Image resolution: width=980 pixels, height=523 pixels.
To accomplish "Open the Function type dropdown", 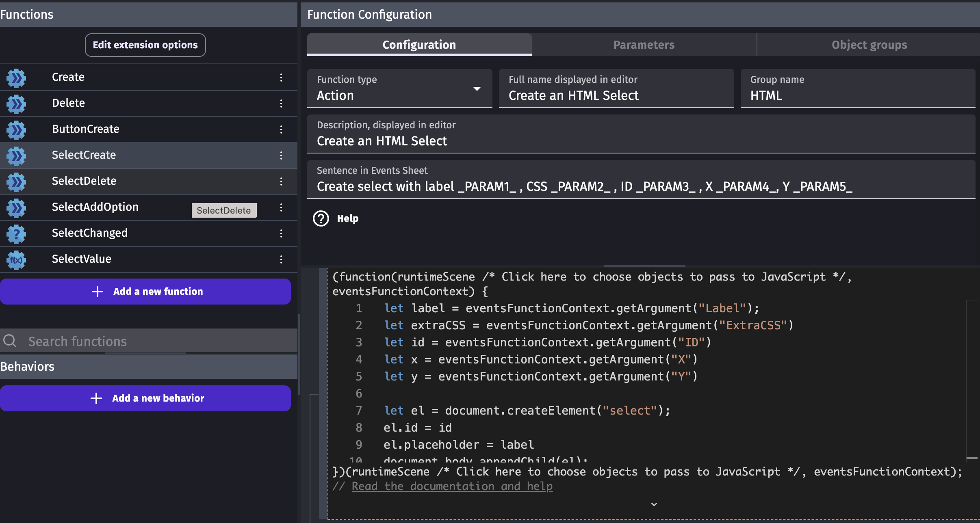I will 400,89.
